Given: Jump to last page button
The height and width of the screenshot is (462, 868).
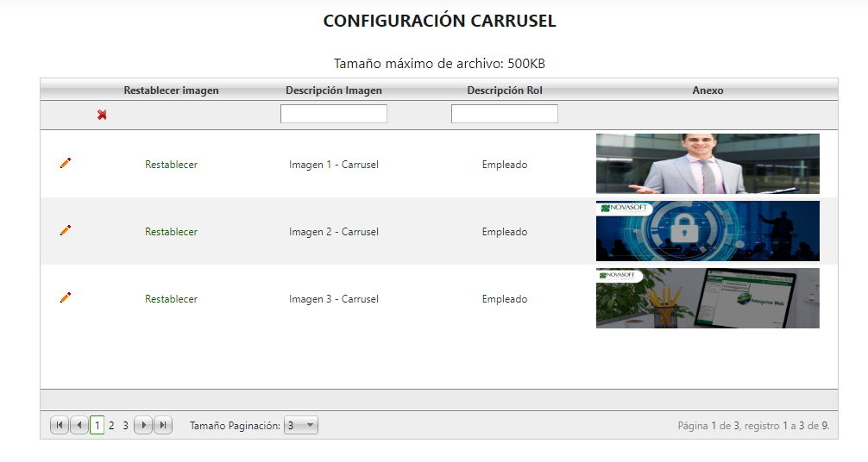Looking at the screenshot, I should click(x=163, y=425).
